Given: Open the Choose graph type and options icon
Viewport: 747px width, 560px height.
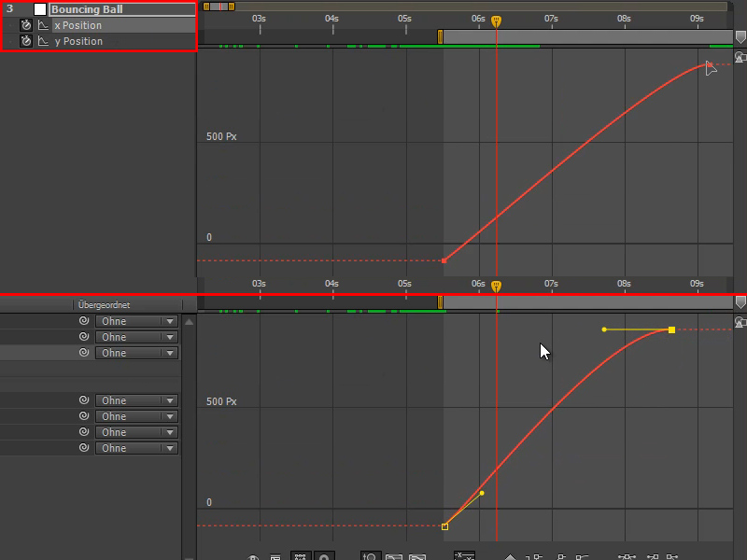Looking at the screenshot, I should [275, 557].
